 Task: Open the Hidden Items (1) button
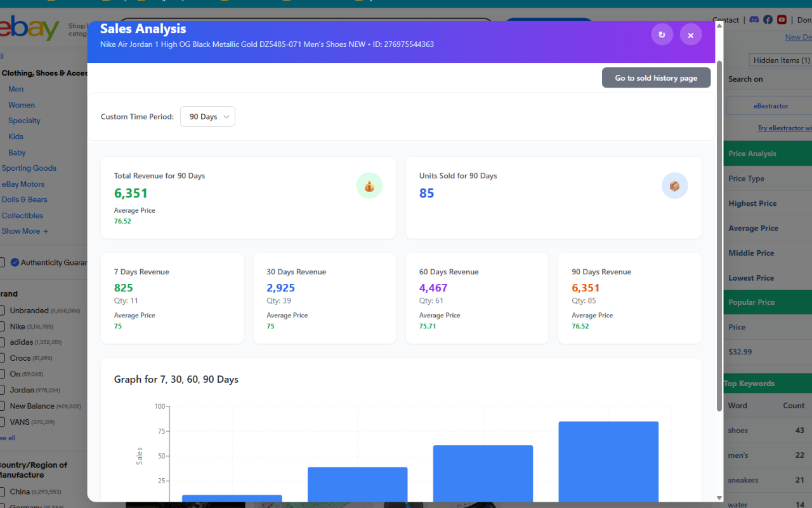coord(781,60)
